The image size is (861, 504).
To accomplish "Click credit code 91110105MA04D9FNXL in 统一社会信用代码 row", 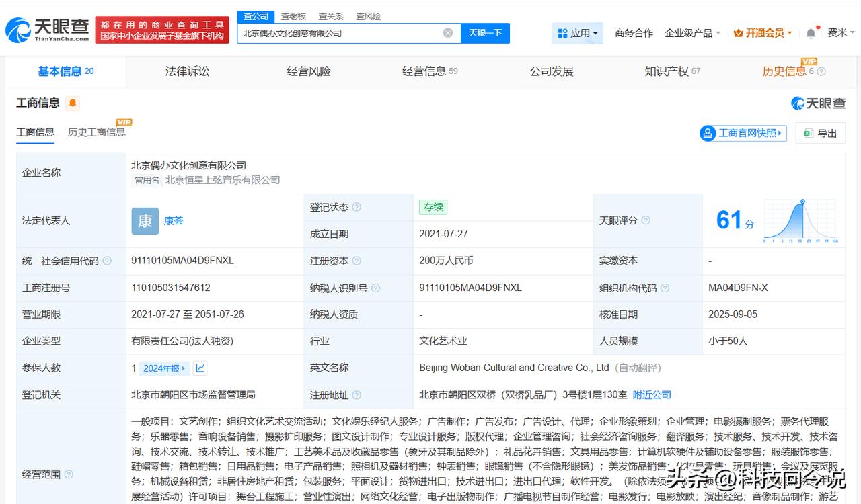I will click(x=183, y=261).
